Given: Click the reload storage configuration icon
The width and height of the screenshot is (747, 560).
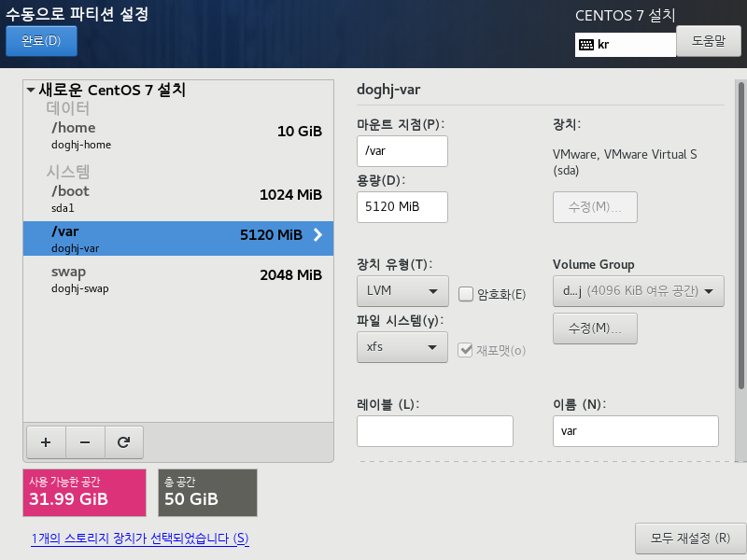Looking at the screenshot, I should (124, 442).
